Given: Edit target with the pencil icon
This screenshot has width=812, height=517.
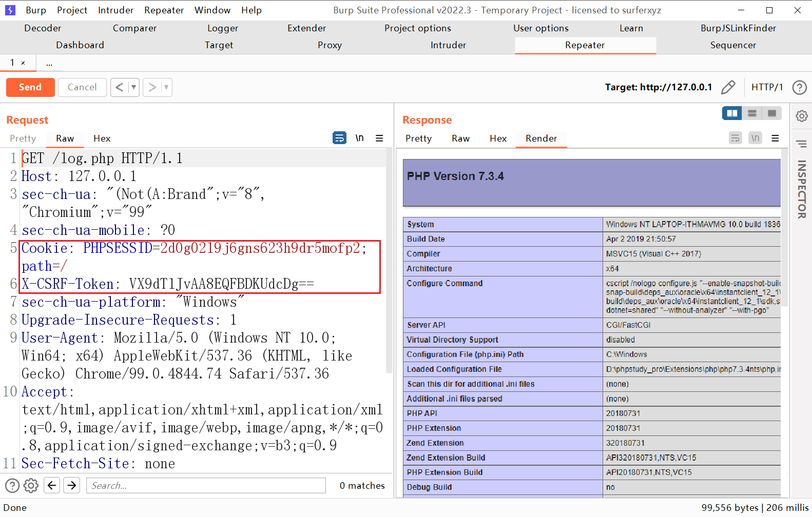Looking at the screenshot, I should pyautogui.click(x=728, y=87).
